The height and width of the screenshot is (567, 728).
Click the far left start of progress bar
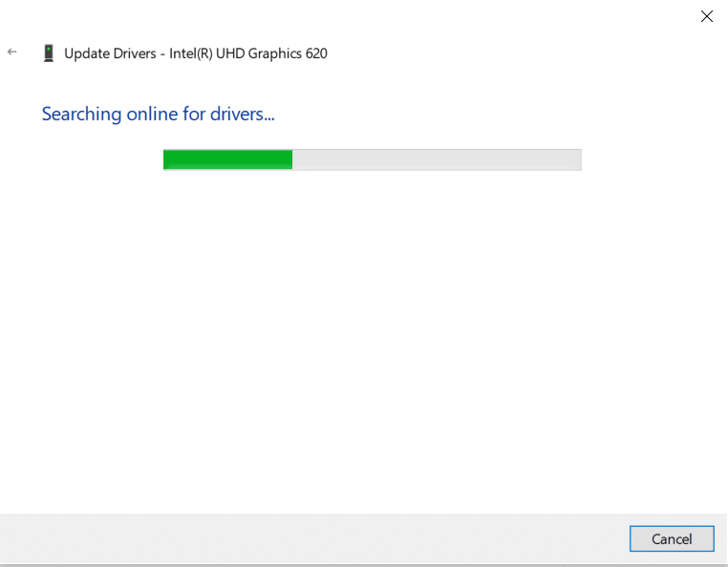point(166,159)
